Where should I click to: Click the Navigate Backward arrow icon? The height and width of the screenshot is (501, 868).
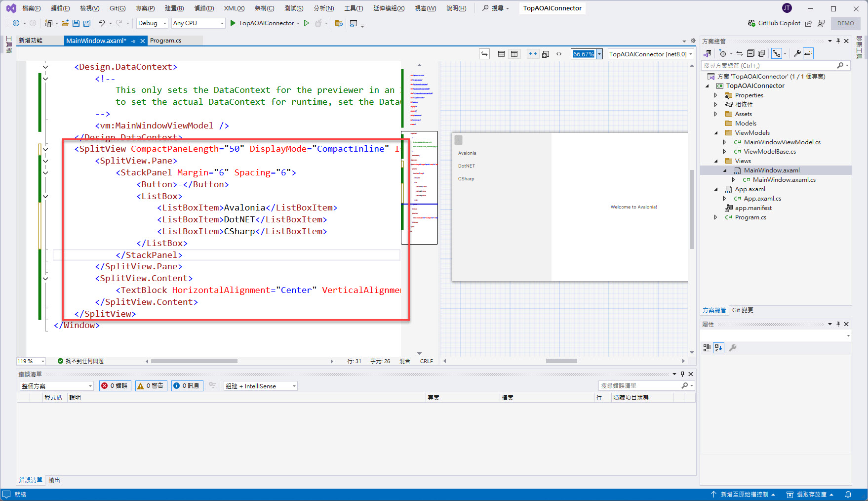pyautogui.click(x=16, y=23)
